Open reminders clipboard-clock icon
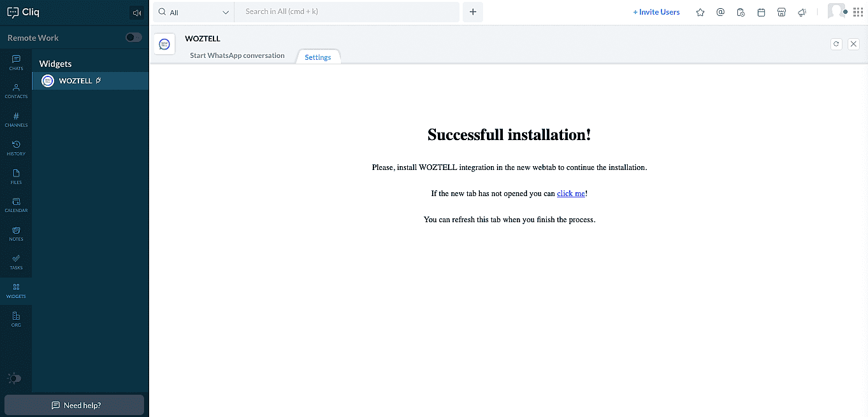 tap(741, 12)
